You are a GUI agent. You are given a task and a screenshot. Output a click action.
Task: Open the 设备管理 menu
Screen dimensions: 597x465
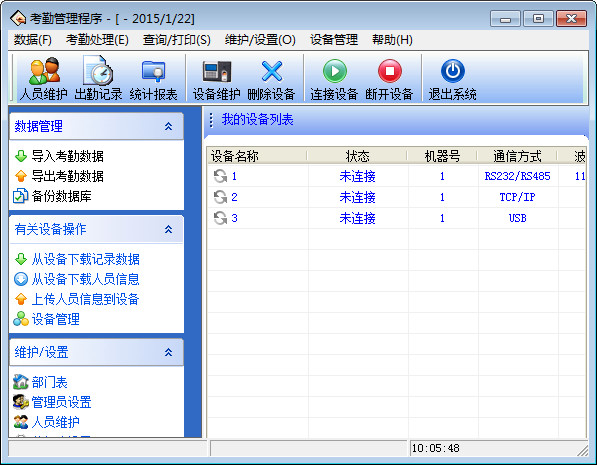(334, 40)
